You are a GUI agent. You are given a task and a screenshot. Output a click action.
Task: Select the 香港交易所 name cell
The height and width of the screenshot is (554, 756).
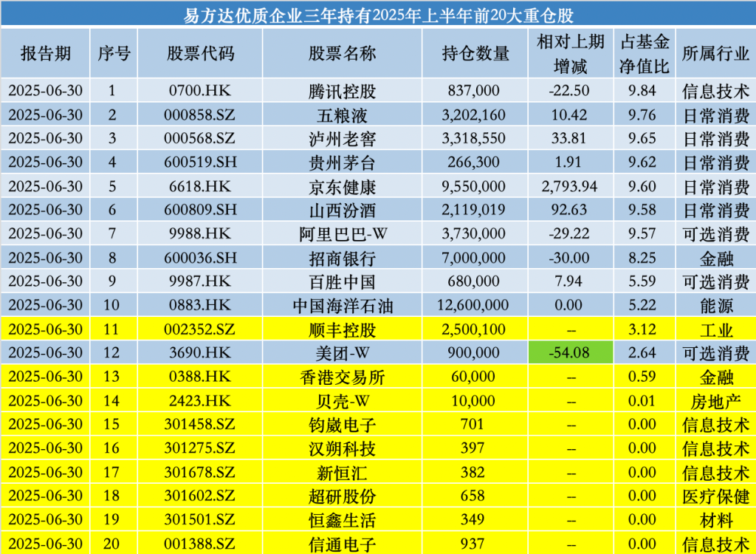[x=343, y=377]
